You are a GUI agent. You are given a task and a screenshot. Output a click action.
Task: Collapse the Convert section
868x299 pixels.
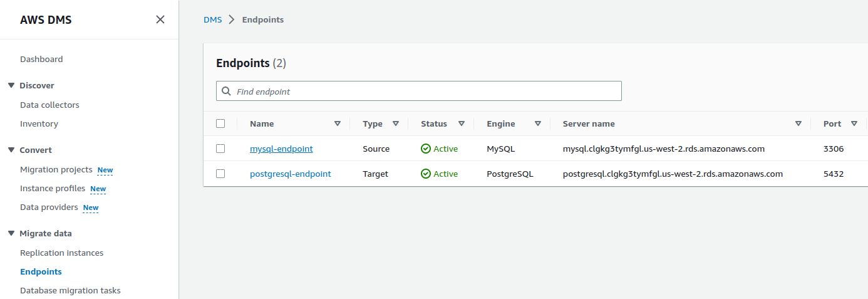click(x=11, y=150)
